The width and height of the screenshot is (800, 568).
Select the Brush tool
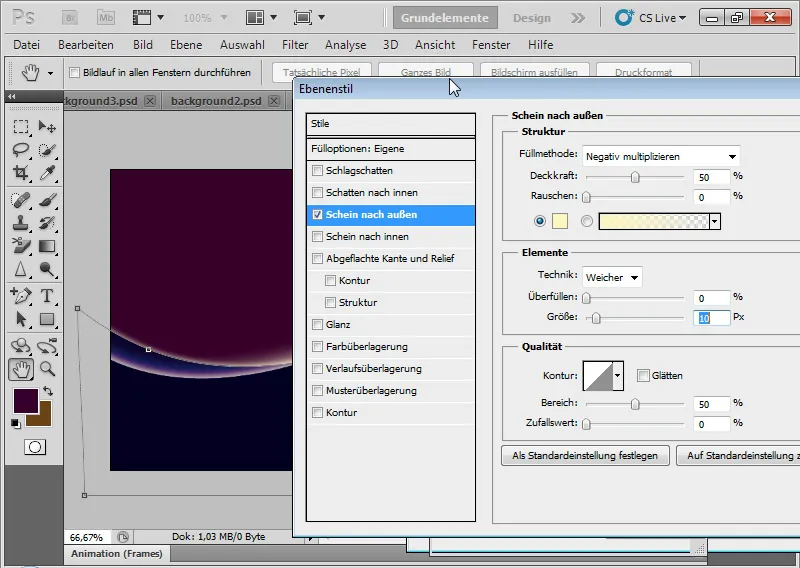tap(47, 200)
